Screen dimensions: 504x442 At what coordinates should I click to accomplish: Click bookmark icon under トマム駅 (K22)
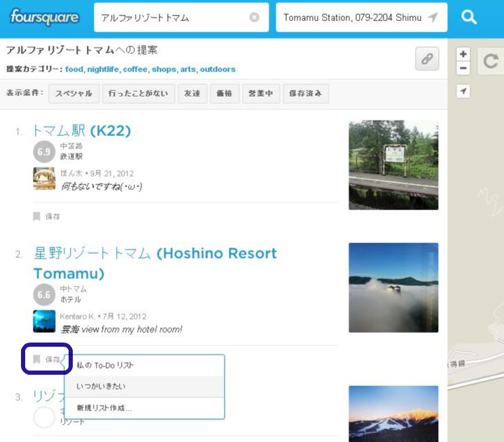(36, 216)
